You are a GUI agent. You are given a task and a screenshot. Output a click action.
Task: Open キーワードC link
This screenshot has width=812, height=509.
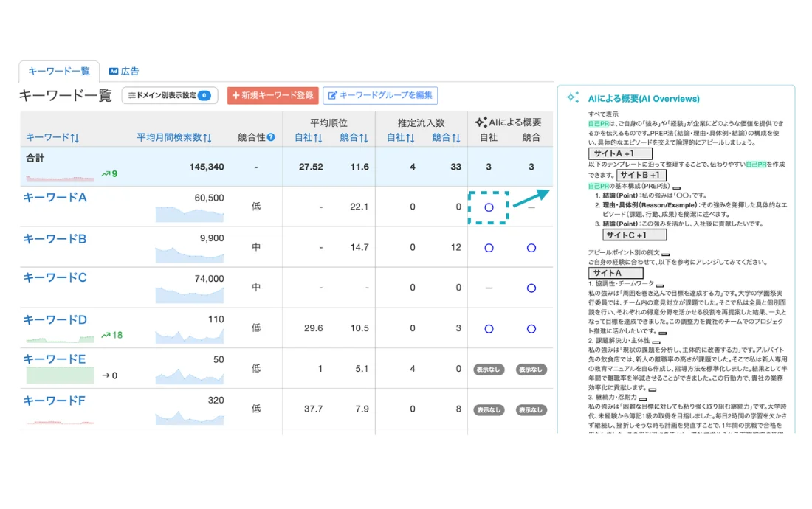tap(55, 278)
